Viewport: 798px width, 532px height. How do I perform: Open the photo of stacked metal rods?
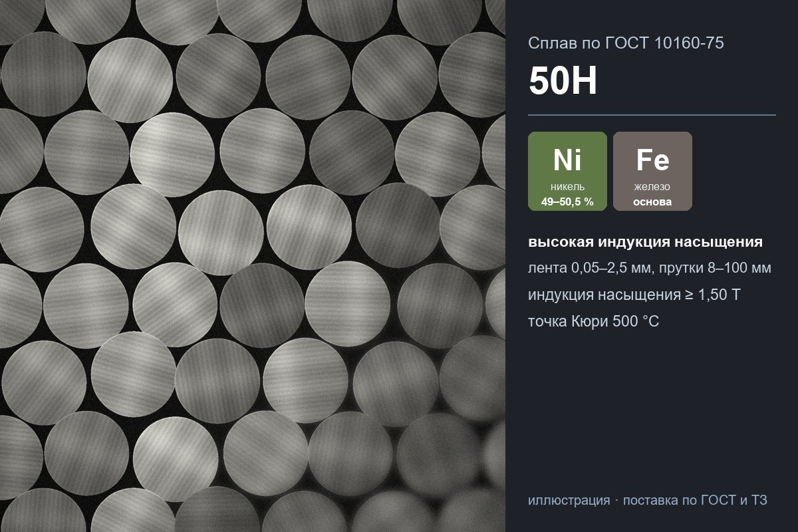pyautogui.click(x=253, y=266)
